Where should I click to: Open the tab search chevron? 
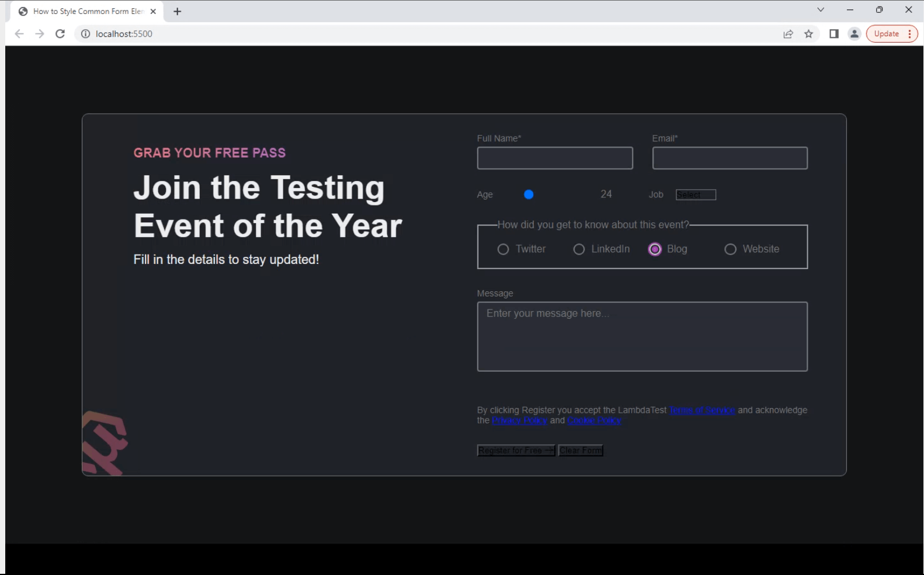821,9
